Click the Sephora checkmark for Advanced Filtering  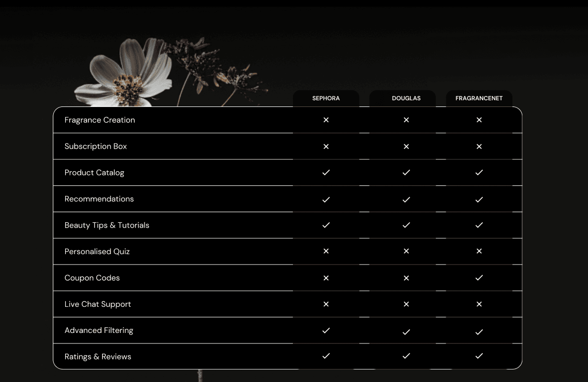(x=326, y=330)
